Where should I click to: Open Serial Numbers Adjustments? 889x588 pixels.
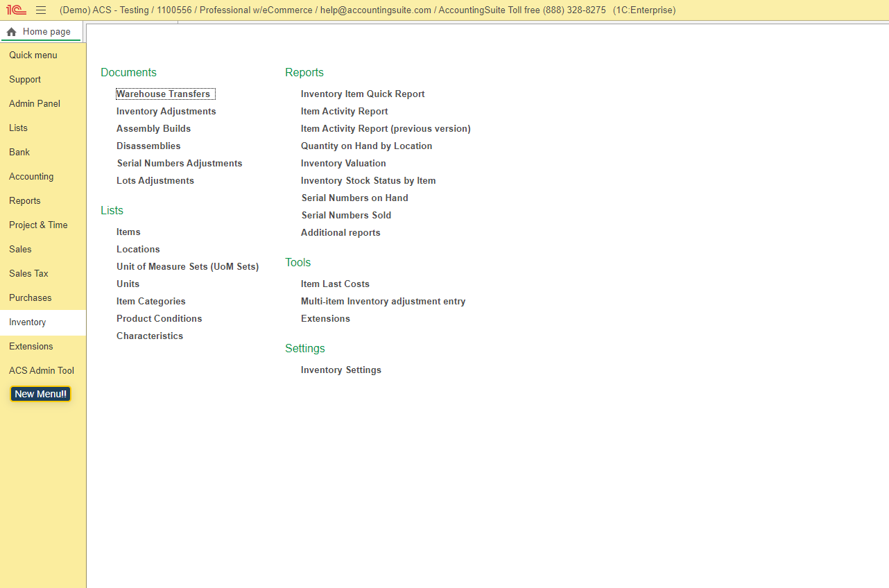180,164
